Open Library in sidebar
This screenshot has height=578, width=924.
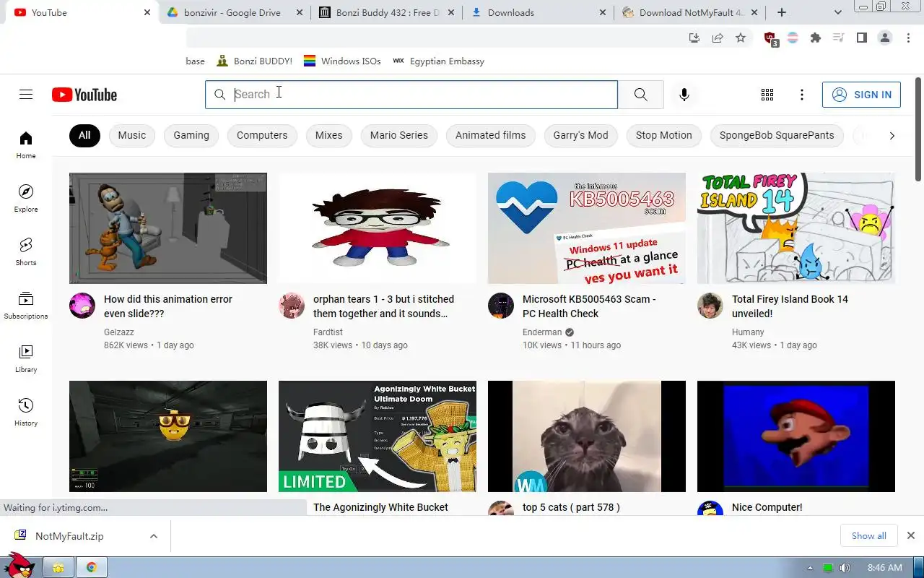(26, 358)
